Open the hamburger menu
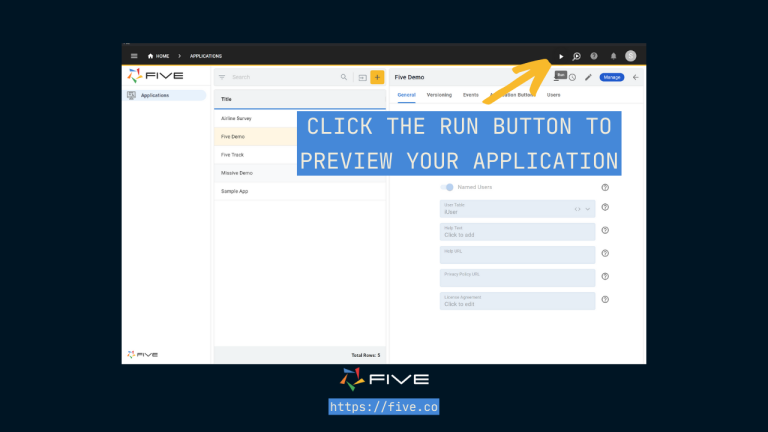The image size is (768, 432). tap(134, 56)
